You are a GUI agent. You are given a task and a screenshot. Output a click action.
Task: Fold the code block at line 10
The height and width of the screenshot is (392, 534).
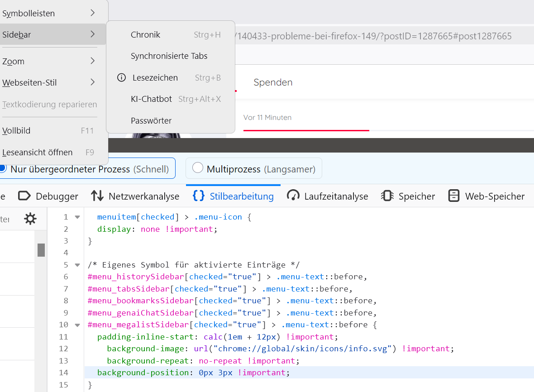77,325
